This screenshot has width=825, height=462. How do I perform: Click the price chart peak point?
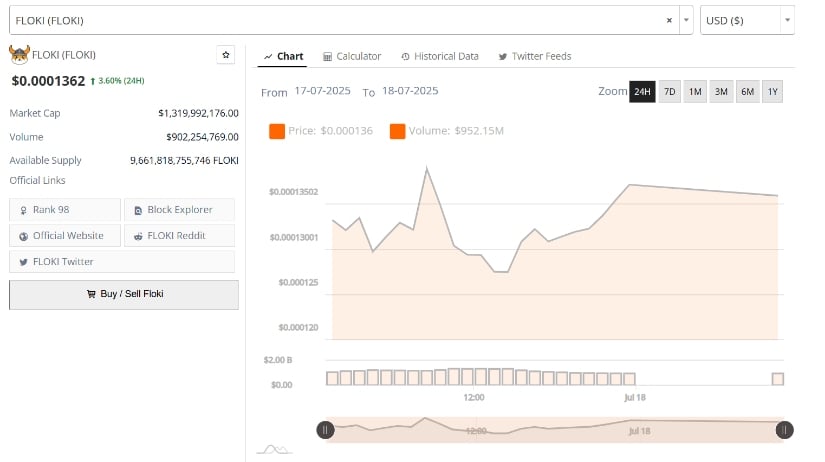click(x=427, y=168)
